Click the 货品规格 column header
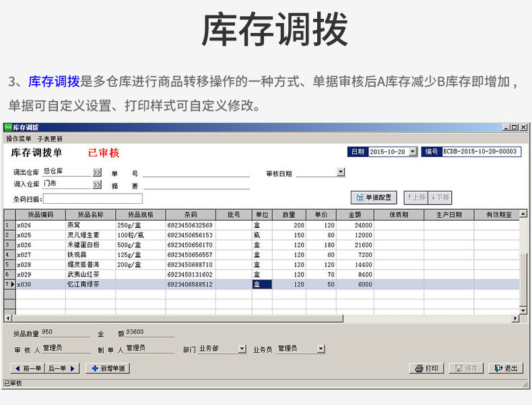The image size is (532, 405). point(141,215)
